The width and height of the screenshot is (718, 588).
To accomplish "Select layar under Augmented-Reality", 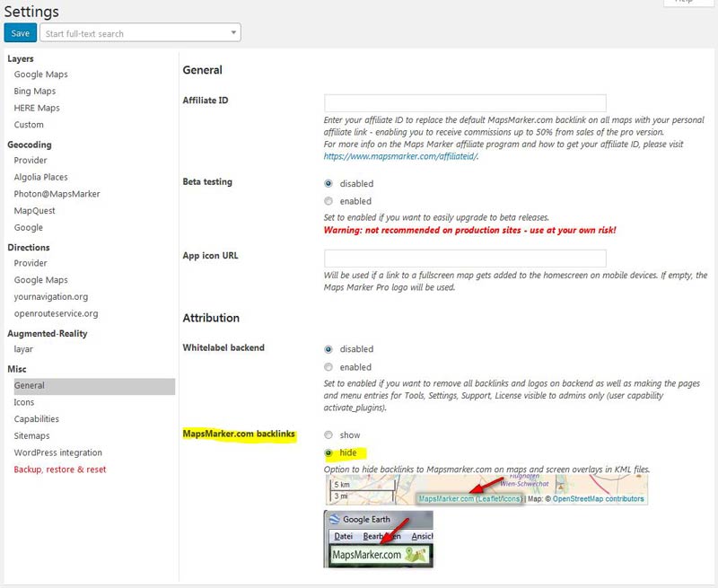I will [23, 349].
